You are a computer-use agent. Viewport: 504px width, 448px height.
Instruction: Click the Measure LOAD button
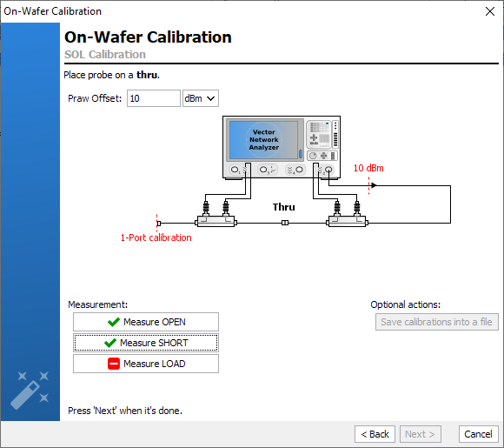(146, 364)
